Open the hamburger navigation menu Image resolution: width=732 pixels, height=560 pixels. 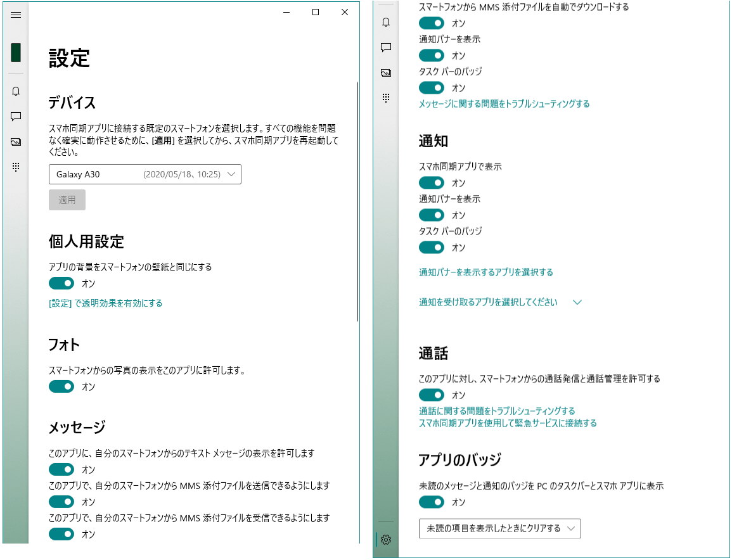coord(16,15)
